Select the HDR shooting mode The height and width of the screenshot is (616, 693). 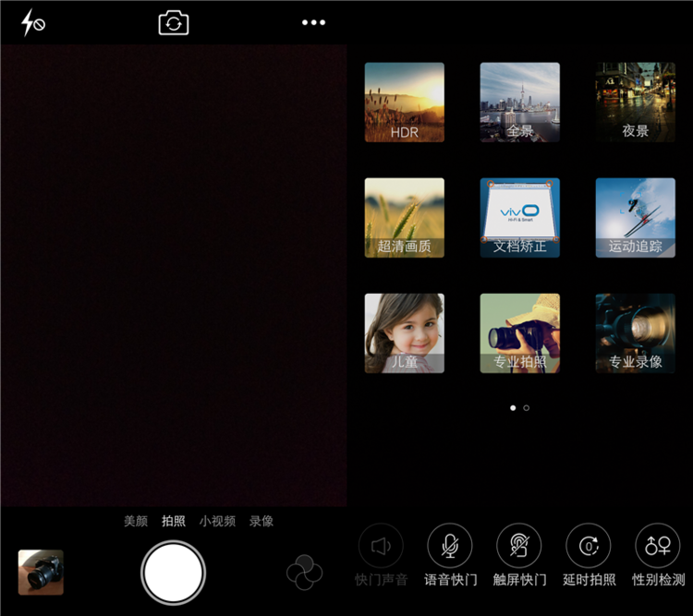404,103
